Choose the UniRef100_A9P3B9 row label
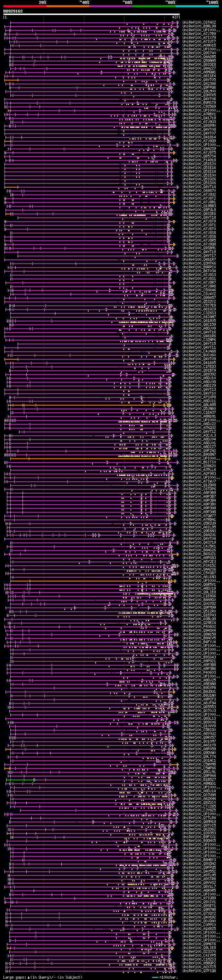The width and height of the screenshot is (222, 980). 199,493
